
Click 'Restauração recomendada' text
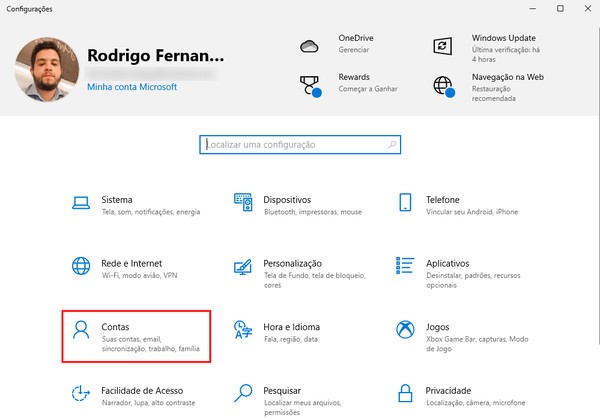493,94
